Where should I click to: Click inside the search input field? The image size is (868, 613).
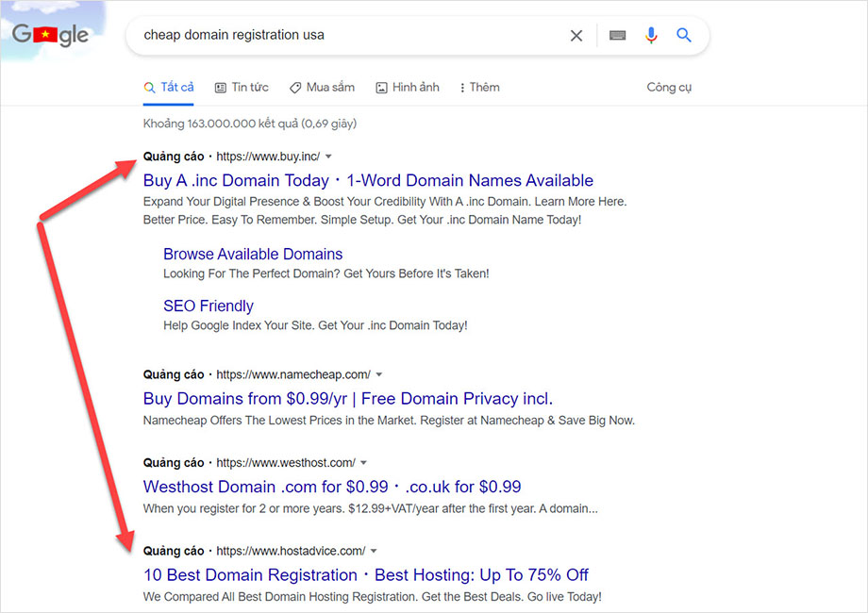[359, 35]
